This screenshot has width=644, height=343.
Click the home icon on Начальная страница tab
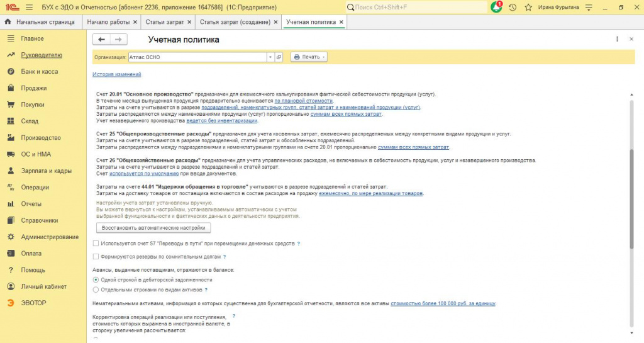(x=8, y=22)
